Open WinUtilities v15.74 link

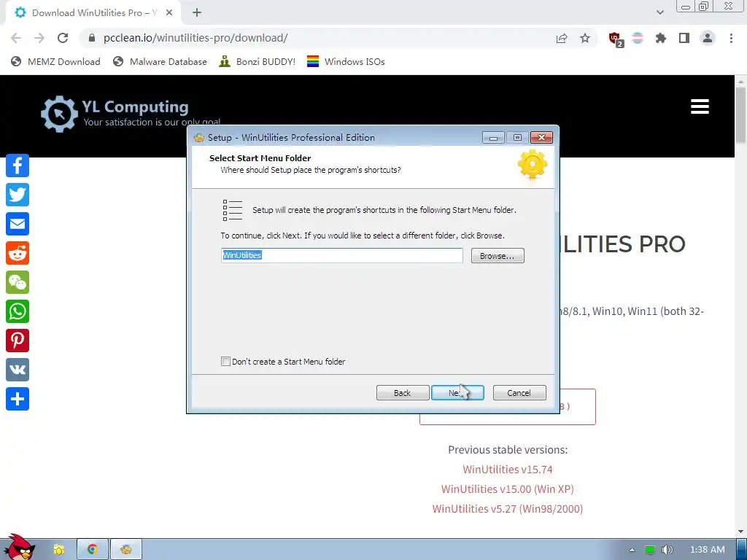(x=508, y=470)
